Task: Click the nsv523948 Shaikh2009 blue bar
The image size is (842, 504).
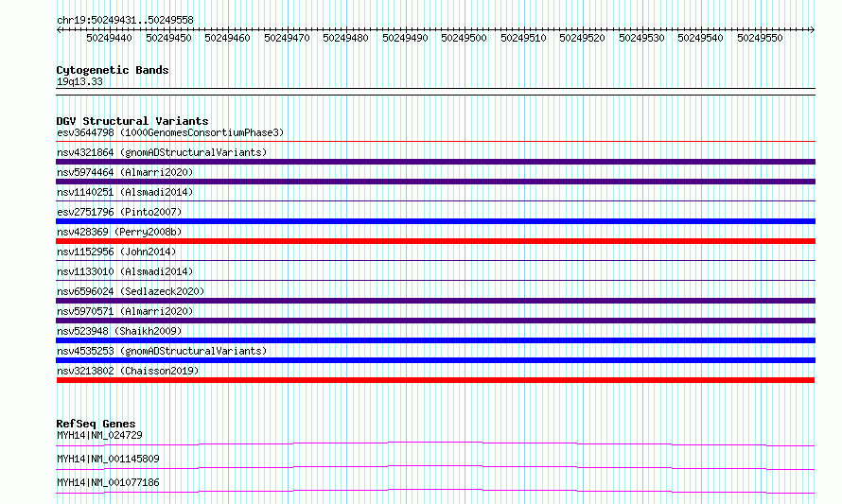Action: (x=435, y=340)
